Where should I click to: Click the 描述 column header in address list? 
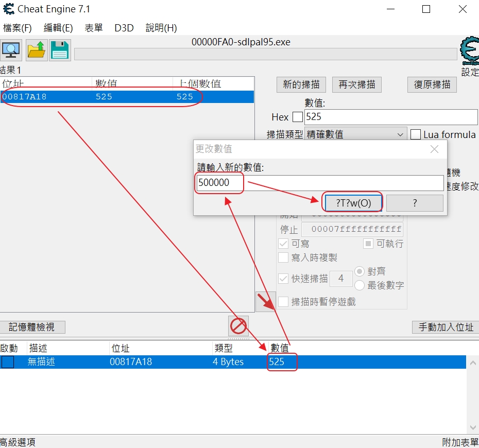38,348
